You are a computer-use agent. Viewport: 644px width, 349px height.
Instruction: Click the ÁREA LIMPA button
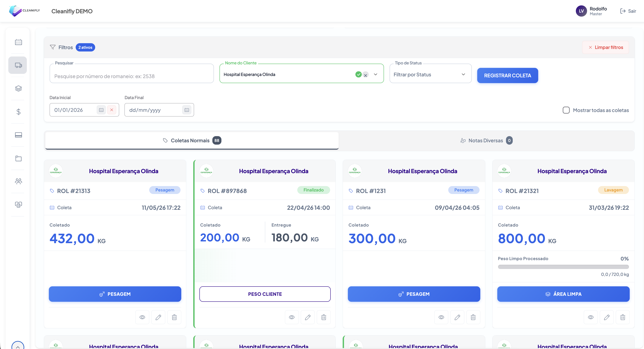(563, 294)
